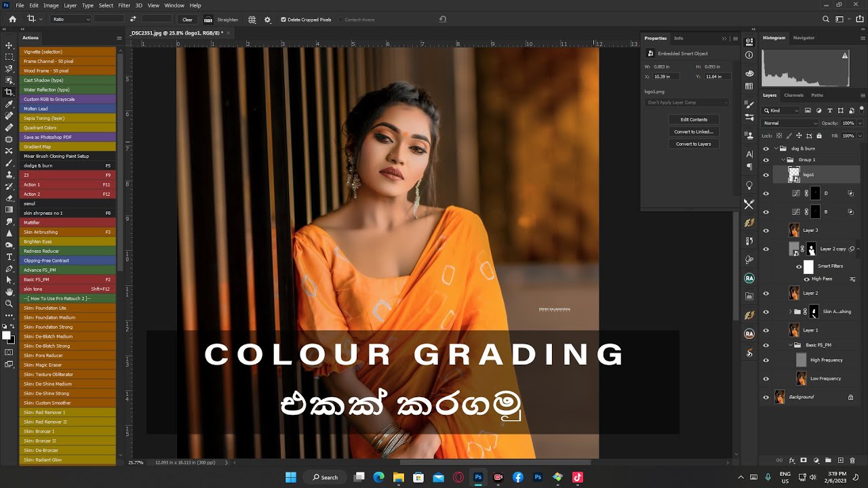Select the Rectangular Marquee tool
Screen dimensions: 868x488
(9, 57)
